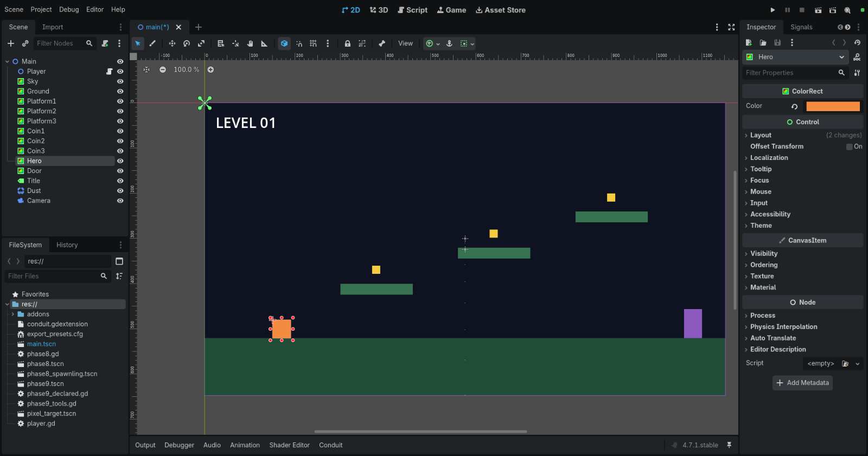Open the Debug menu

[x=69, y=9]
